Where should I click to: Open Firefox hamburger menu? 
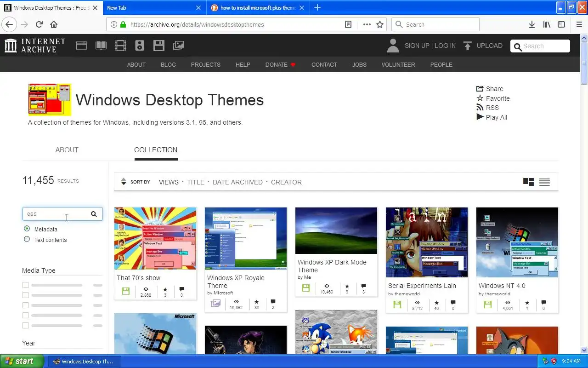pos(579,24)
